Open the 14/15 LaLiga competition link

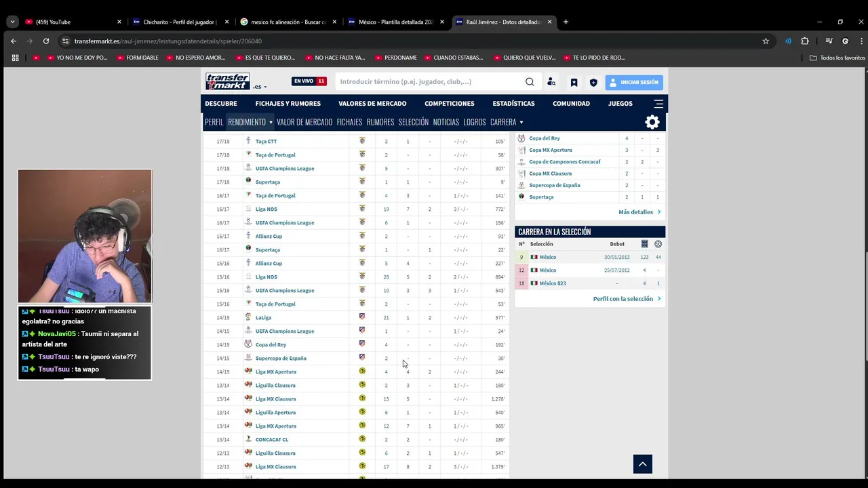coord(263,317)
